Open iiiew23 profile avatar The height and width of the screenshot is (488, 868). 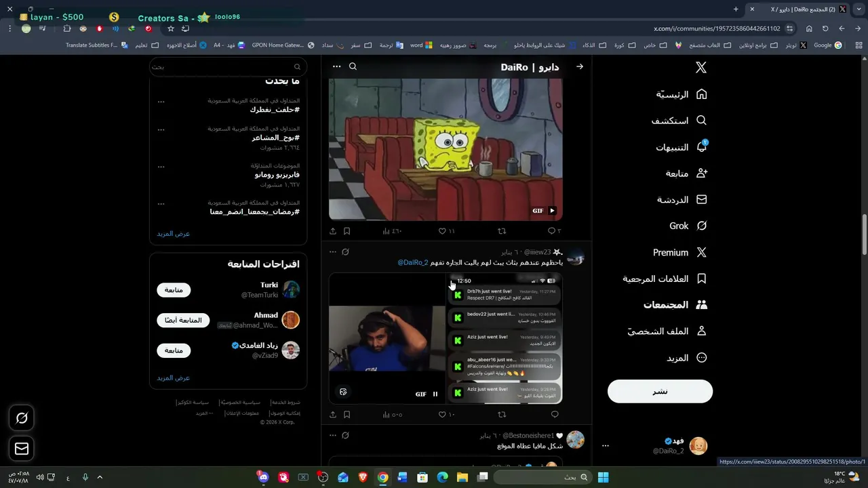tap(576, 257)
